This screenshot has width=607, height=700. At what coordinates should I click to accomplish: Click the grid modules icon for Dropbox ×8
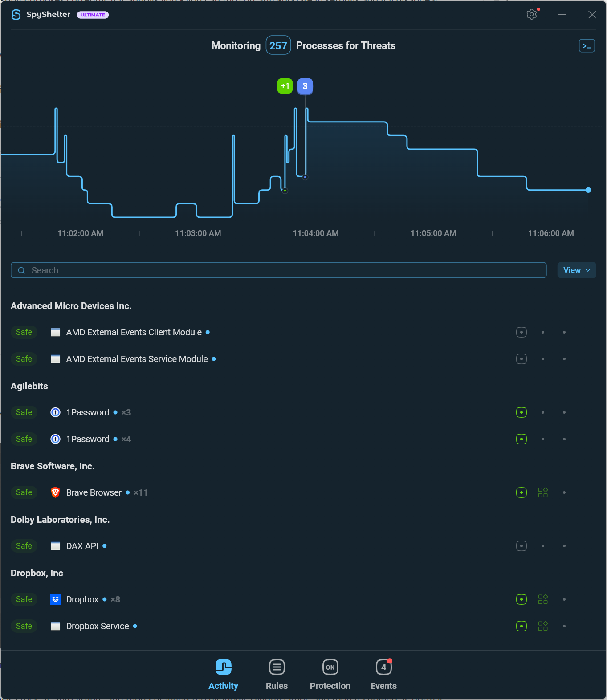[543, 599]
